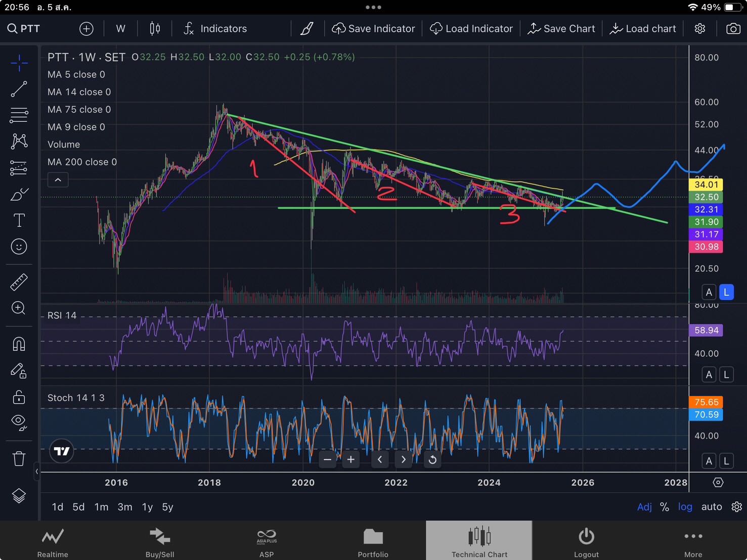The width and height of the screenshot is (747, 560).
Task: Click Save Chart
Action: (561, 29)
